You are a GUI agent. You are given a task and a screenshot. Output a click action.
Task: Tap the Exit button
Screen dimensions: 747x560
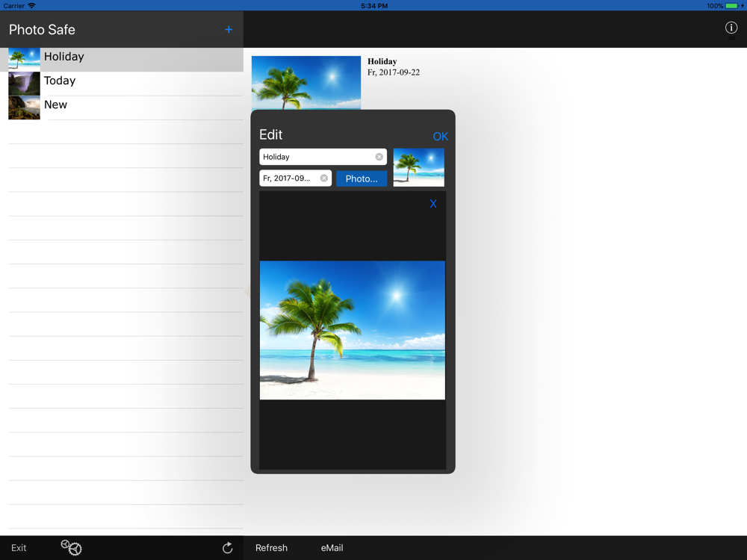pos(19,547)
